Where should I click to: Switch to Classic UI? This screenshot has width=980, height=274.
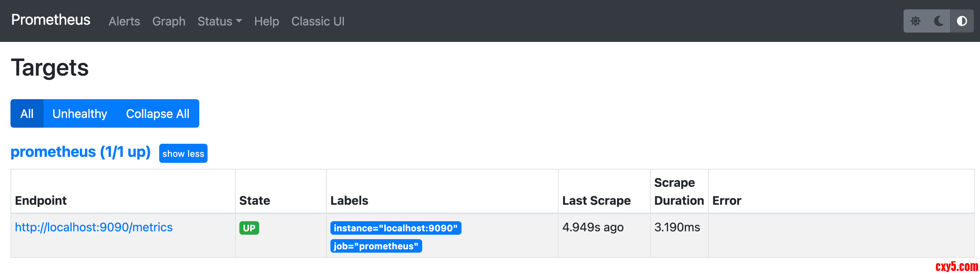pyautogui.click(x=318, y=21)
